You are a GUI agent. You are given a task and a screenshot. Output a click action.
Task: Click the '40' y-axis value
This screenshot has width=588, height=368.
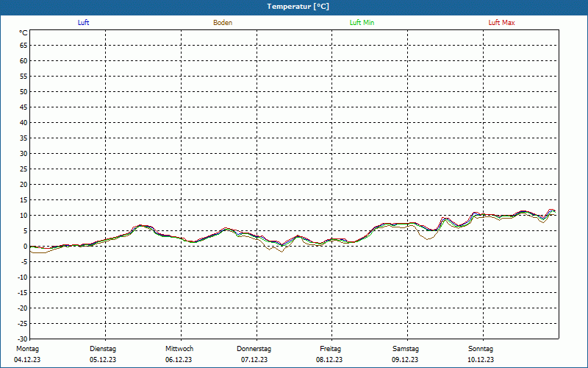coord(24,123)
